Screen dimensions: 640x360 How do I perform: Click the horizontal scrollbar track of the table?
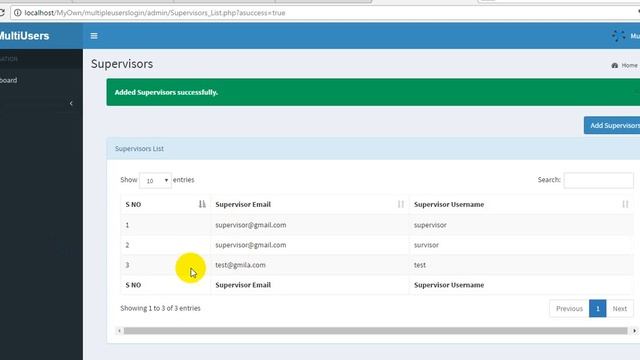(x=376, y=331)
